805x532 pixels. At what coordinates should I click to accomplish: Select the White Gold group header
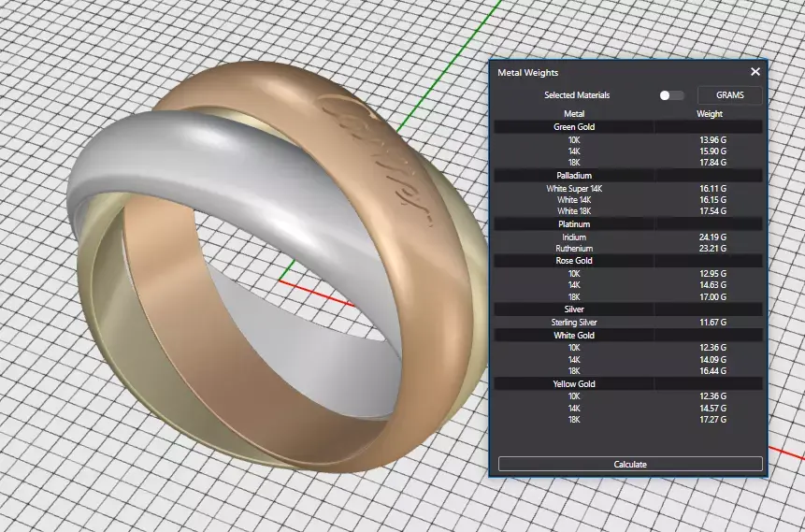pos(628,336)
